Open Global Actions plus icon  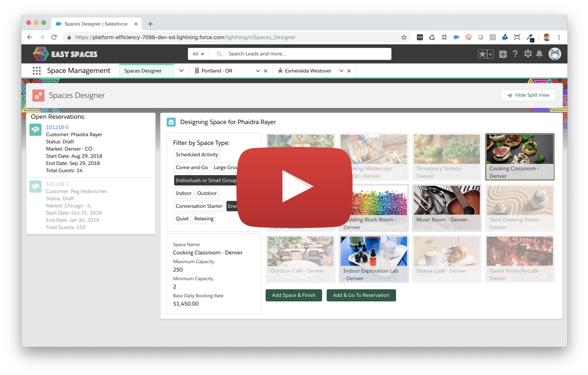(503, 54)
